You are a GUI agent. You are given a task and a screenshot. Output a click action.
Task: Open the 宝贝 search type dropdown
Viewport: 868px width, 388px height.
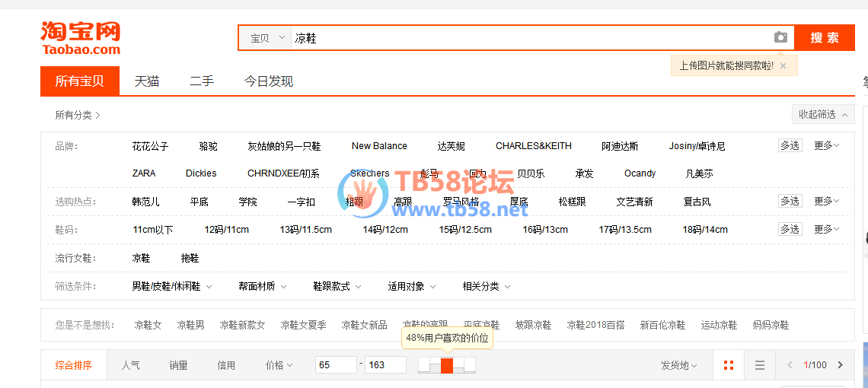tap(266, 37)
